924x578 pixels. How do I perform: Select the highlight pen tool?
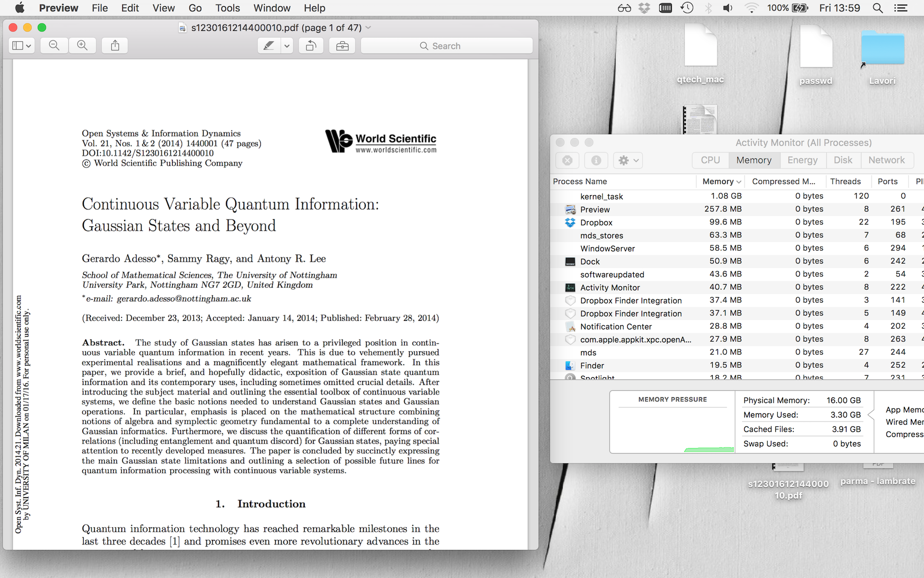(x=269, y=46)
